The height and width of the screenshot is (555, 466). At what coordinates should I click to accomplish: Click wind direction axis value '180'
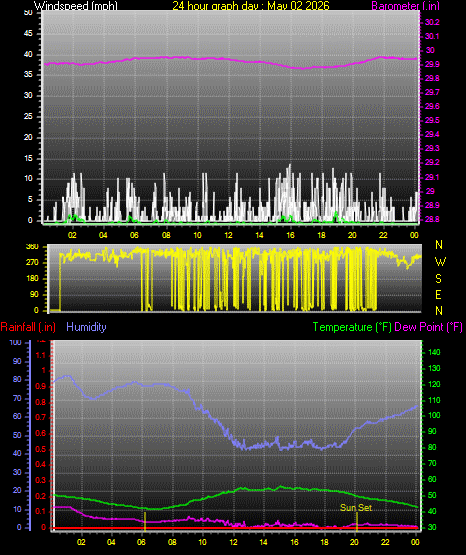32,279
